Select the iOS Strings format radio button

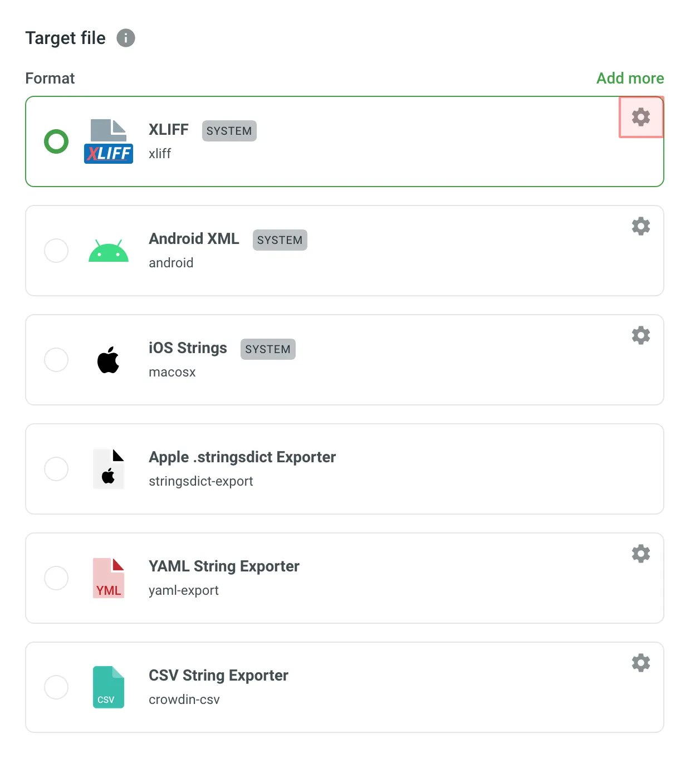[x=56, y=360]
